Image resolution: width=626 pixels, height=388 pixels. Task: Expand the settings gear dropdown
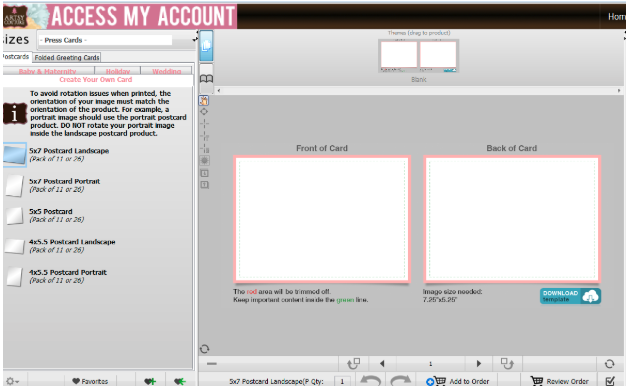(12, 381)
